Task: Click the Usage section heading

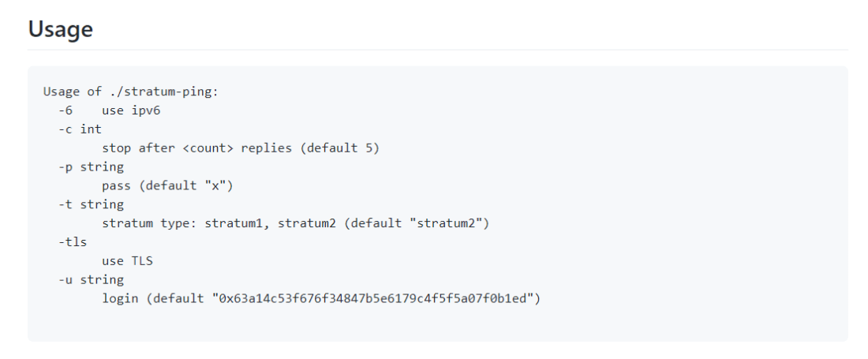Action: pyautogui.click(x=61, y=30)
